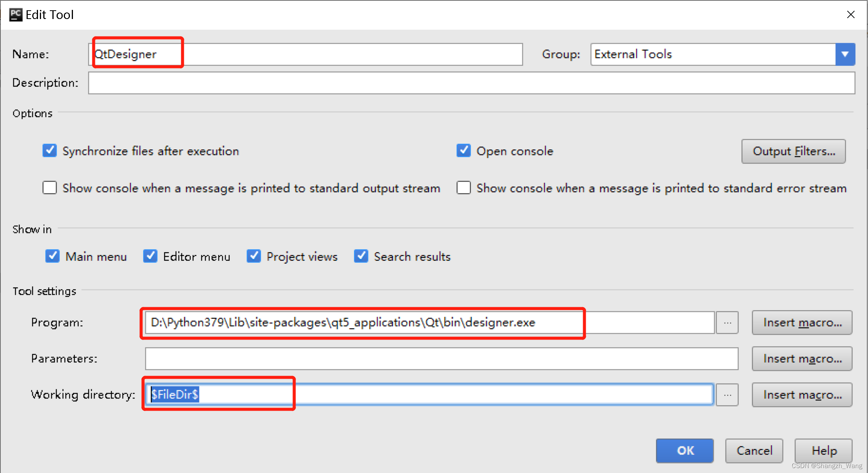Image resolution: width=868 pixels, height=473 pixels.
Task: Browse for Working directory with ellipsis button
Action: click(727, 395)
